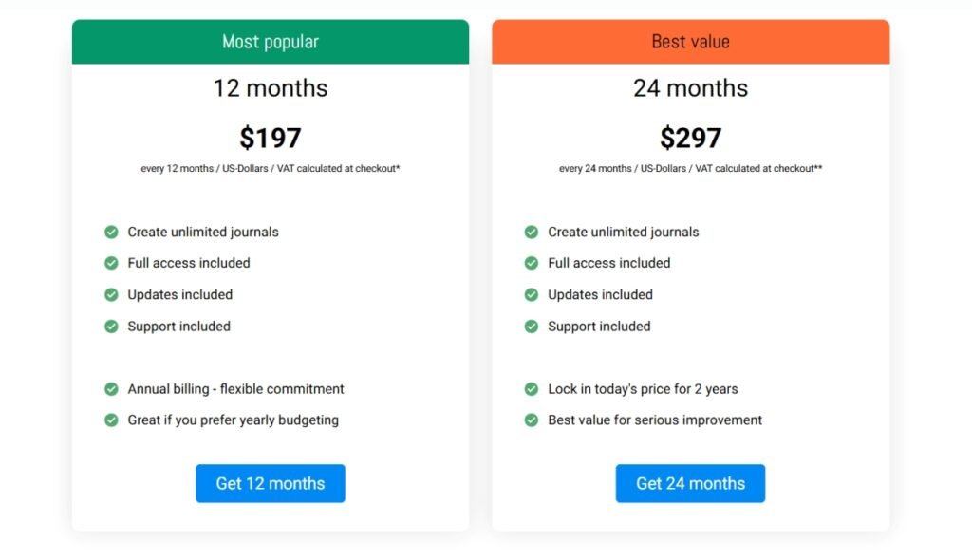Click checkmark icon beside 12-month Create unlimited journals
Screen dimensions: 972x560
[x=111, y=232]
